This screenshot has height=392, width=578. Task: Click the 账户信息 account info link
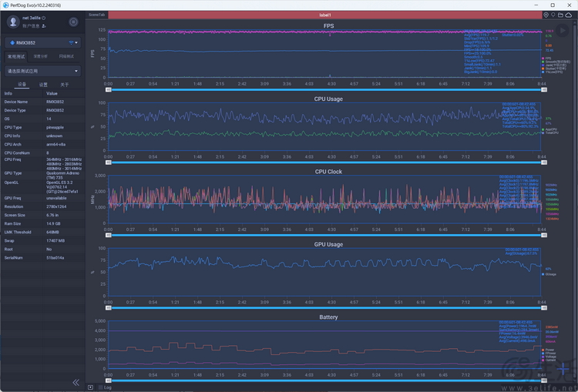pyautogui.click(x=31, y=25)
